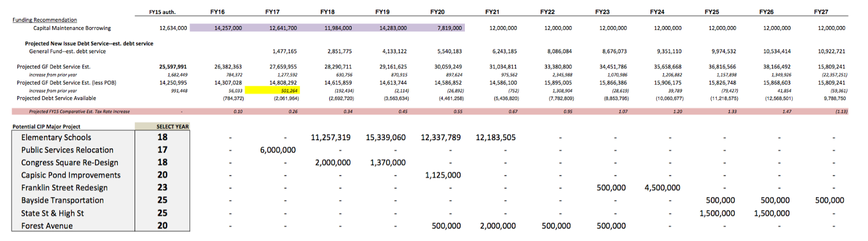Click the FY18 column header
The image size is (868, 241).
[x=327, y=12]
